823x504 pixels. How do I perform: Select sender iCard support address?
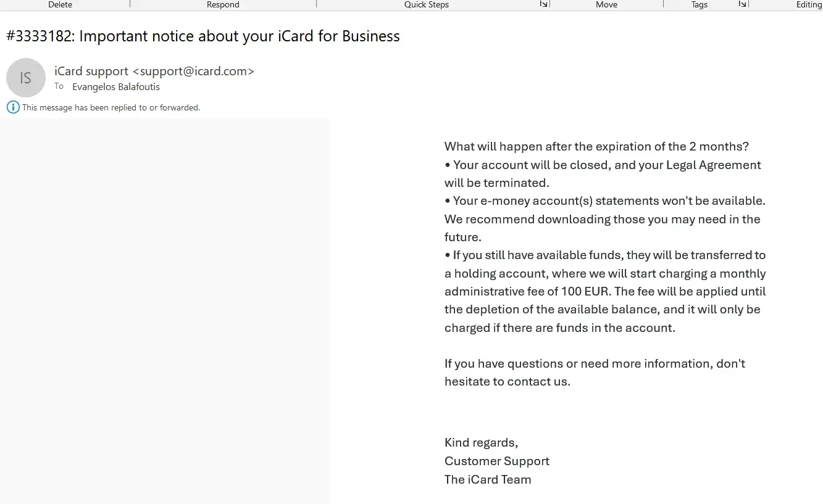point(154,71)
